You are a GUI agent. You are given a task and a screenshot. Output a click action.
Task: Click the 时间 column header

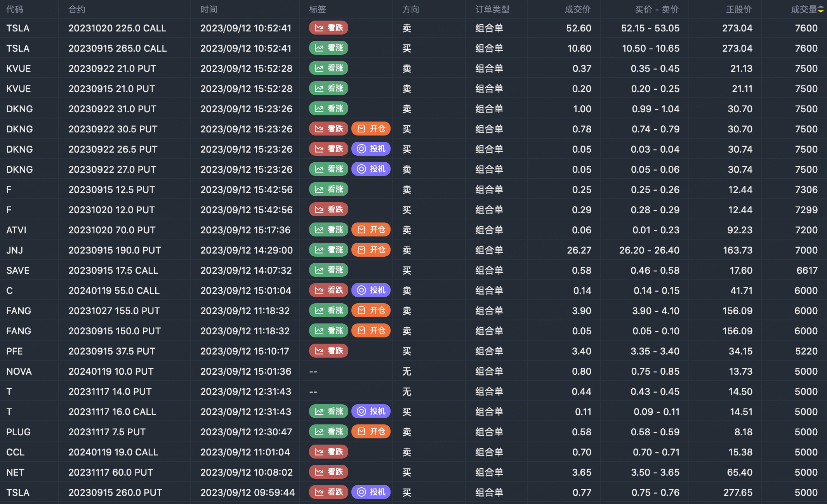tap(208, 10)
